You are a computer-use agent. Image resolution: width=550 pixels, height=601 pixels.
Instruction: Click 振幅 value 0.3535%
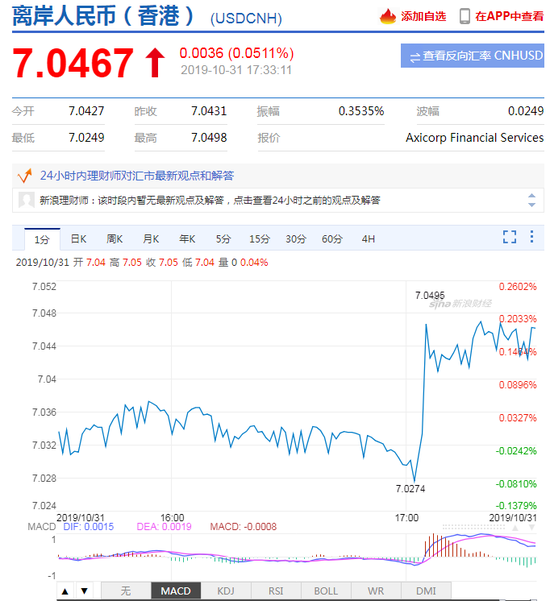point(361,111)
